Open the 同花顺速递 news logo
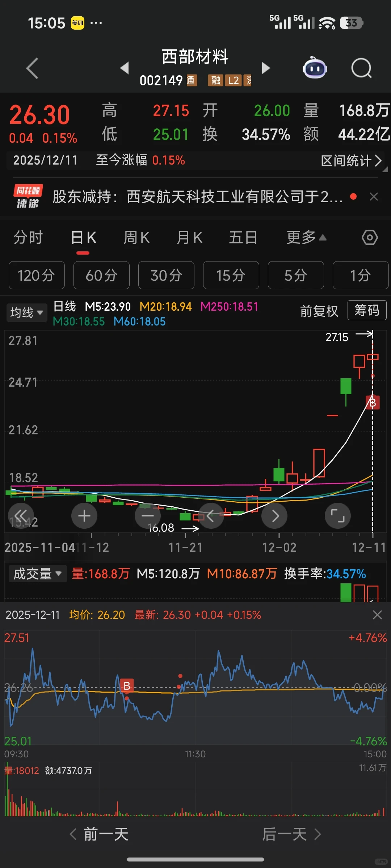The image size is (391, 868). click(x=28, y=197)
